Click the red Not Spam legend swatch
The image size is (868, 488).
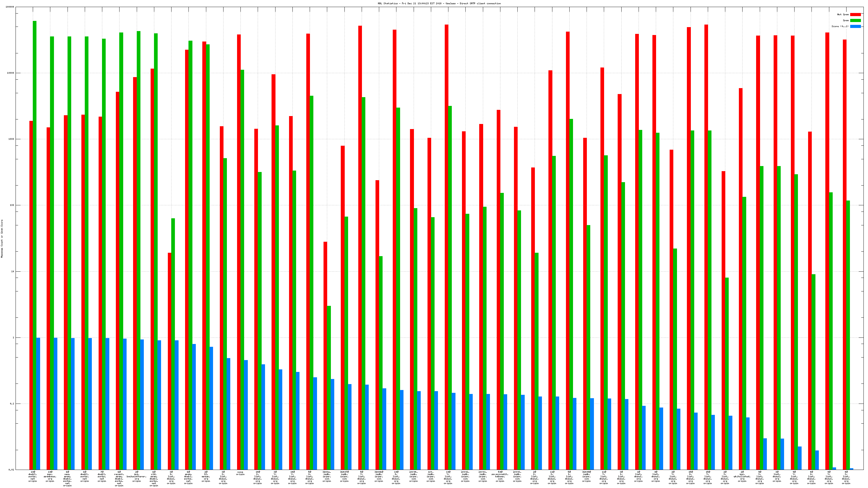click(855, 14)
